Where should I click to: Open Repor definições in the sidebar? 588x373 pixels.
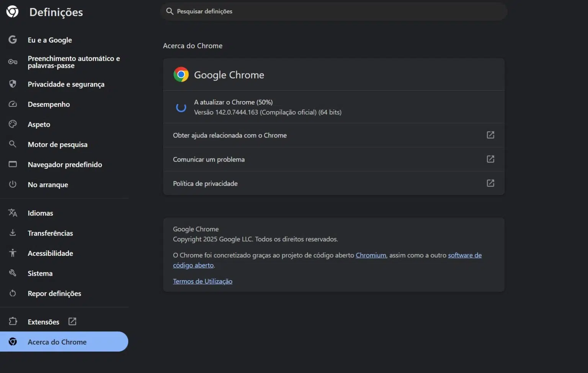(x=54, y=293)
